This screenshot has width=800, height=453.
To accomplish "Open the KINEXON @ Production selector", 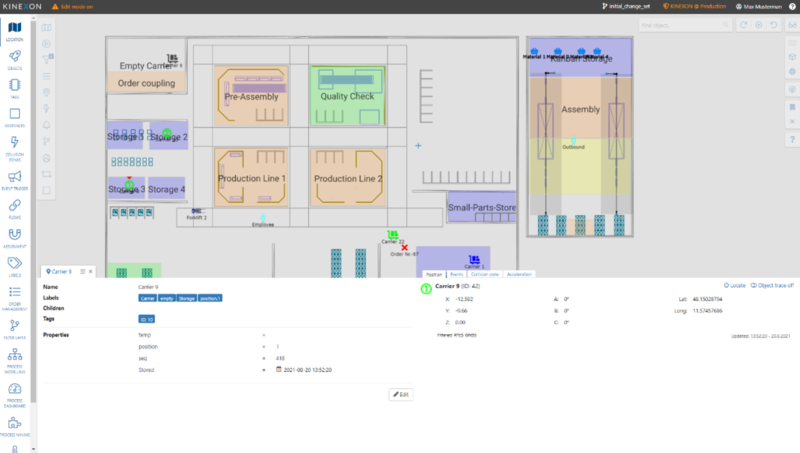I will (693, 6).
